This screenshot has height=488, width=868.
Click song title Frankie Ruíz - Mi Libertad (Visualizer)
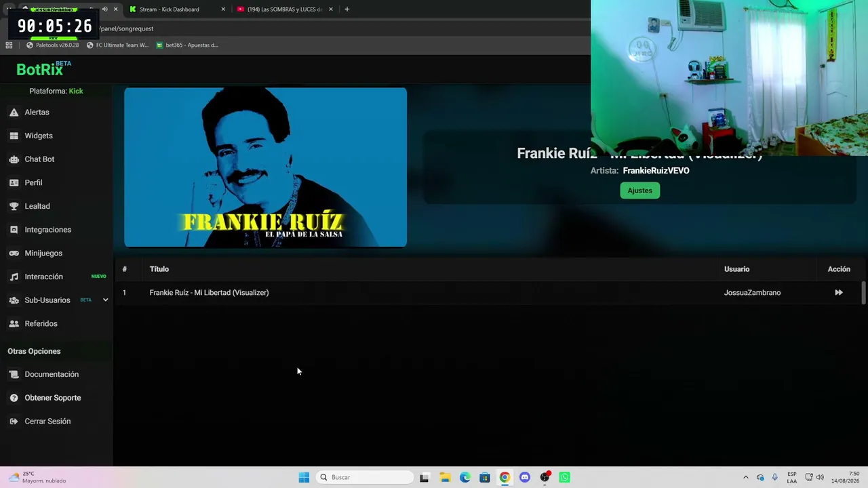209,293
